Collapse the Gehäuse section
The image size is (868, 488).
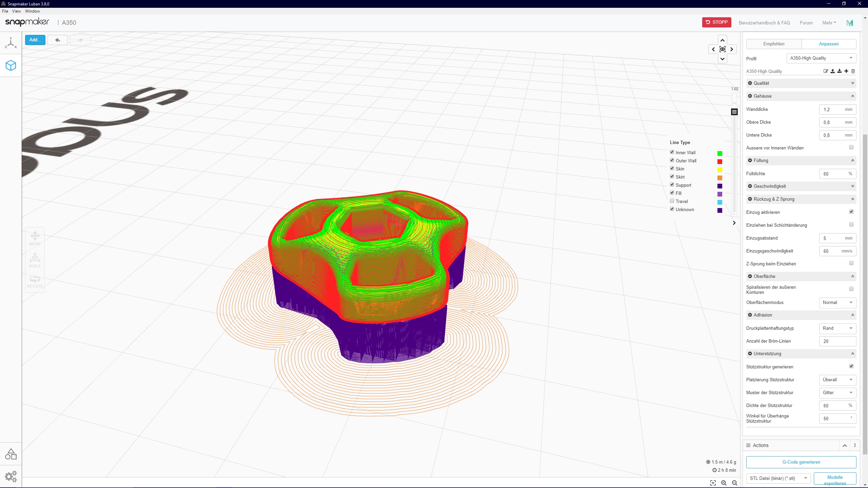(801, 96)
